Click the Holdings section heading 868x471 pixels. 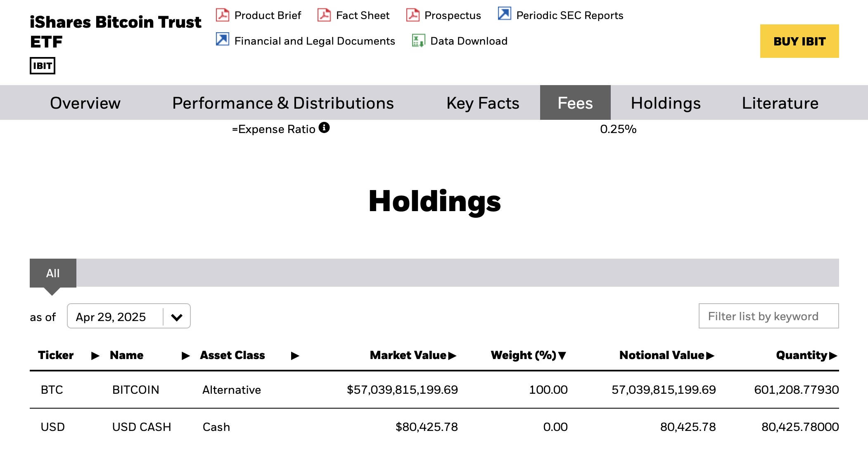(x=434, y=201)
